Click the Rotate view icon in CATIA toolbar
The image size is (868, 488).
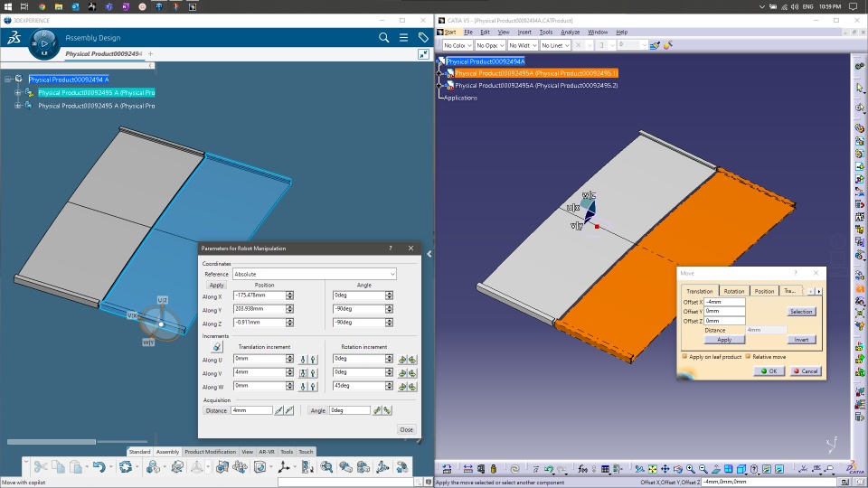click(678, 469)
